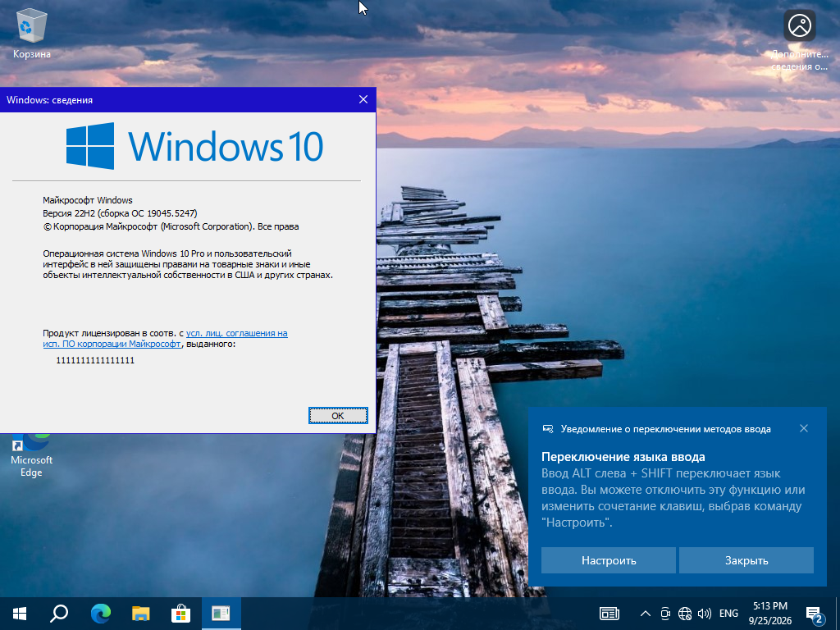
Task: Click 'Настроить' in the notification
Action: [608, 560]
